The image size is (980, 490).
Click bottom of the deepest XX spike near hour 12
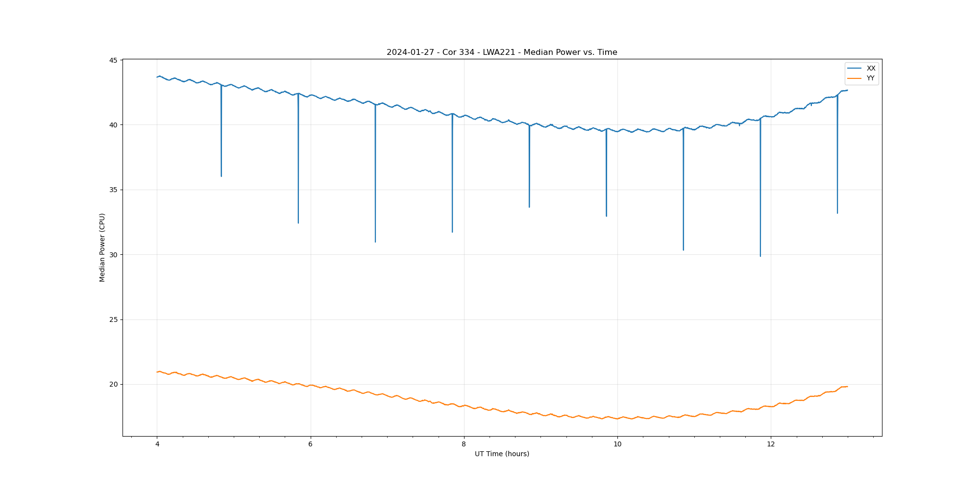[760, 255]
